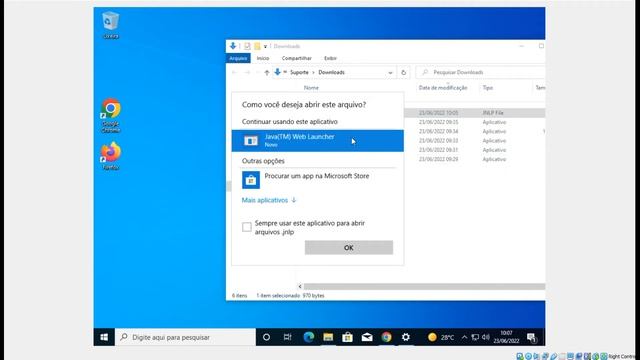
Task: Click Downloads in the address path
Action: pyautogui.click(x=331, y=72)
